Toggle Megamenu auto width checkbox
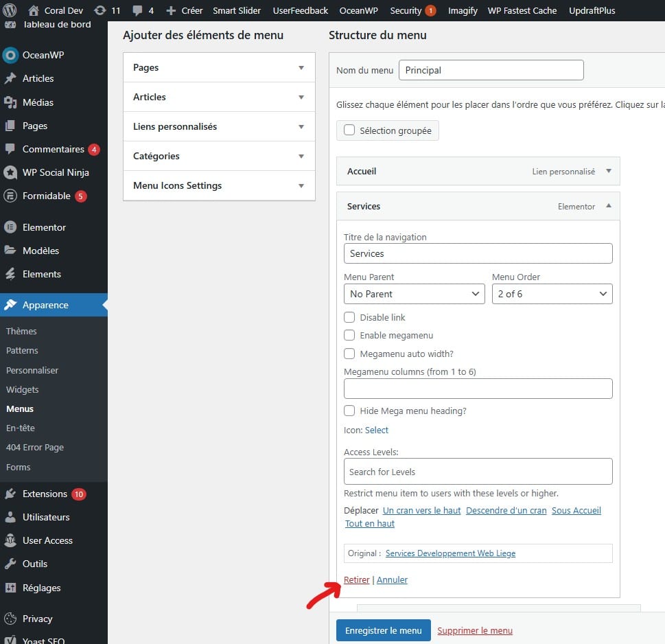The image size is (665, 644). [349, 354]
